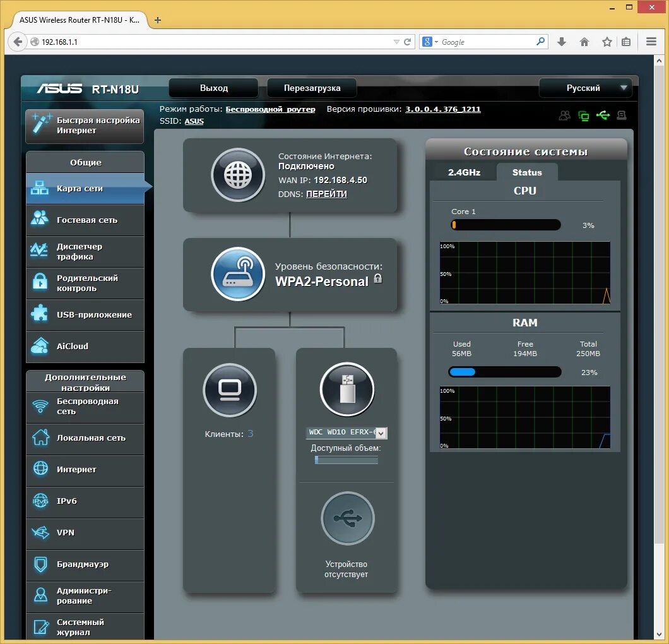The image size is (669, 644).
Task: Click the WPA2 padlock icon
Action: pos(378,278)
